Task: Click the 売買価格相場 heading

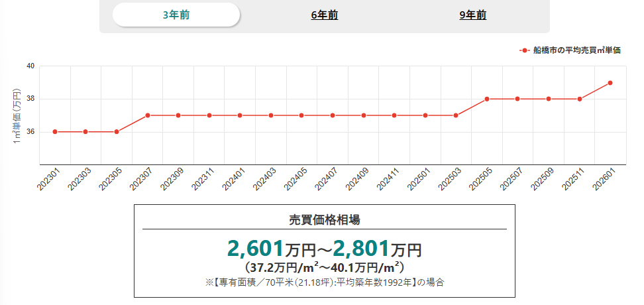Action: [325, 219]
